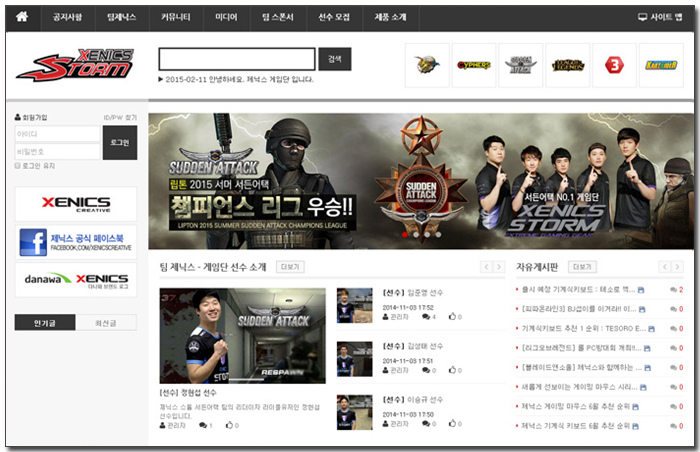Show previous players with left arrow
This screenshot has height=452, width=700.
487,267
